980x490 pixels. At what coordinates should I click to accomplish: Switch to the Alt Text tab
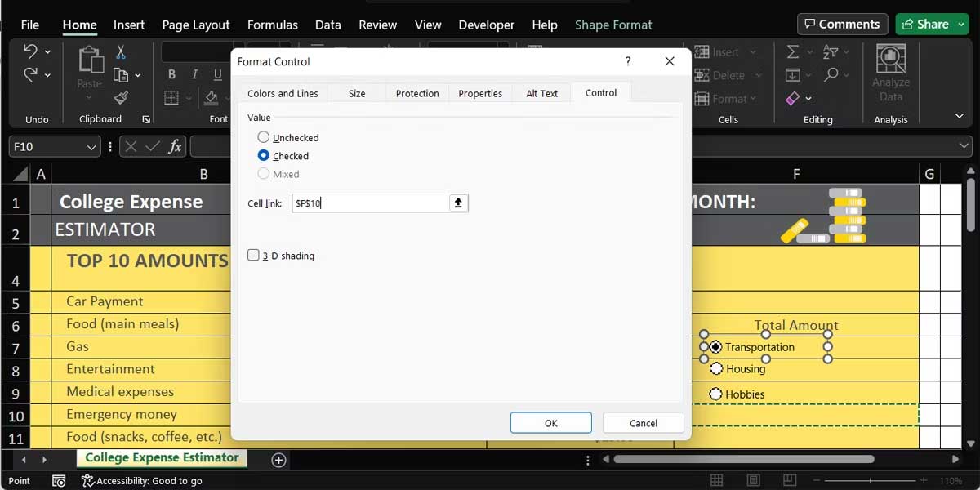[541, 93]
